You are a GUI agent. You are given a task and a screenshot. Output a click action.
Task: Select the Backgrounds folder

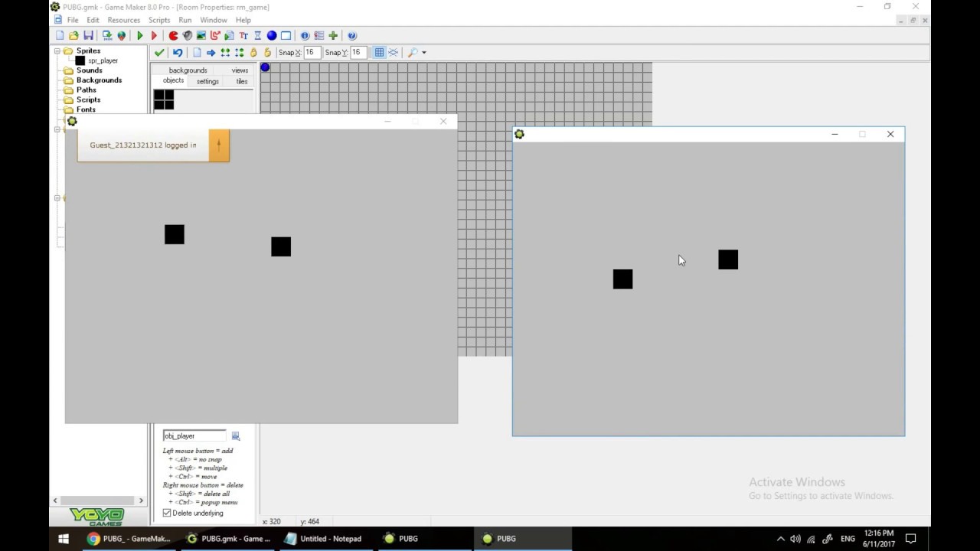coord(99,80)
